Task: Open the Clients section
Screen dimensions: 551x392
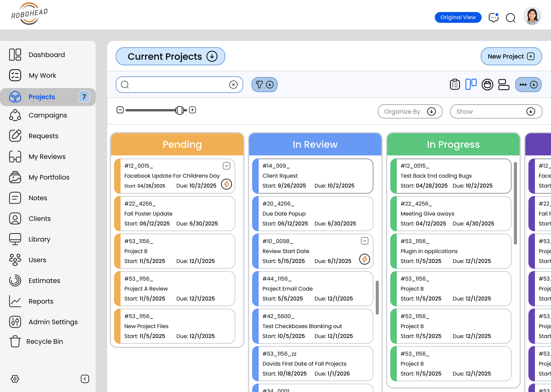Action: click(x=30, y=219)
